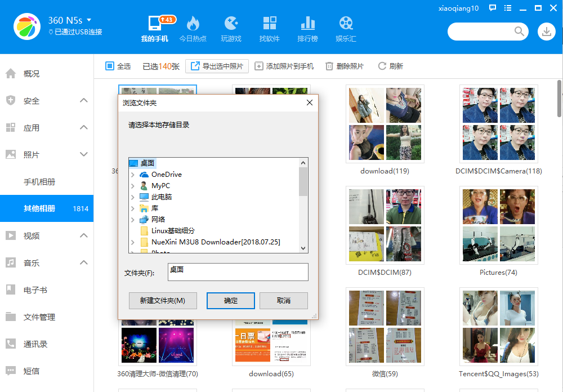Open the title bar menu list icon
This screenshot has height=392, width=563.
pos(508,8)
